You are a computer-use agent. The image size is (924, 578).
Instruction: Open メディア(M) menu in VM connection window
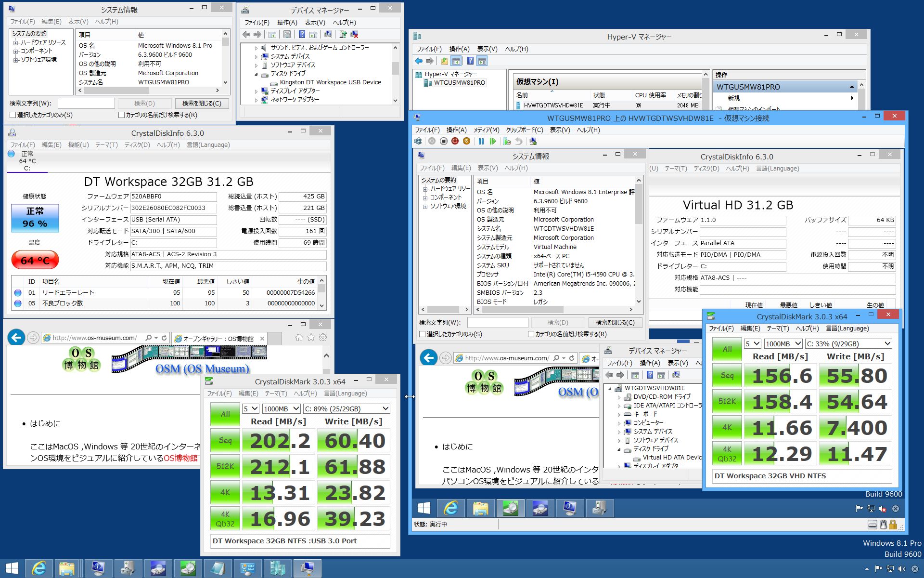(x=486, y=130)
